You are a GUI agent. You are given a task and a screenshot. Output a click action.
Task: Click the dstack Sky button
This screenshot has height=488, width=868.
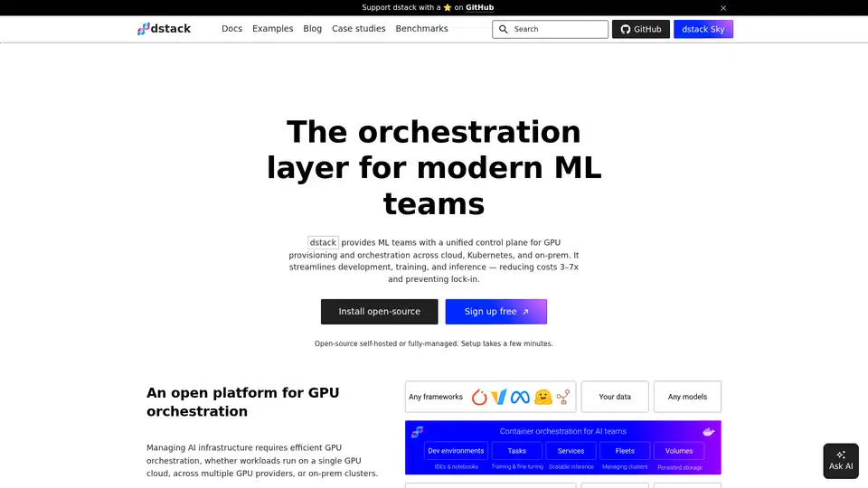click(x=703, y=29)
